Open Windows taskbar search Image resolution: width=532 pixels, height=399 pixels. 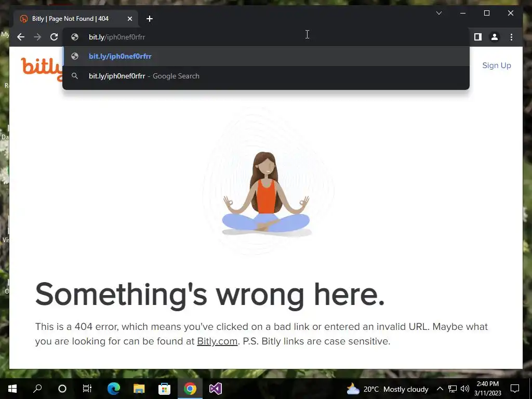(37, 389)
